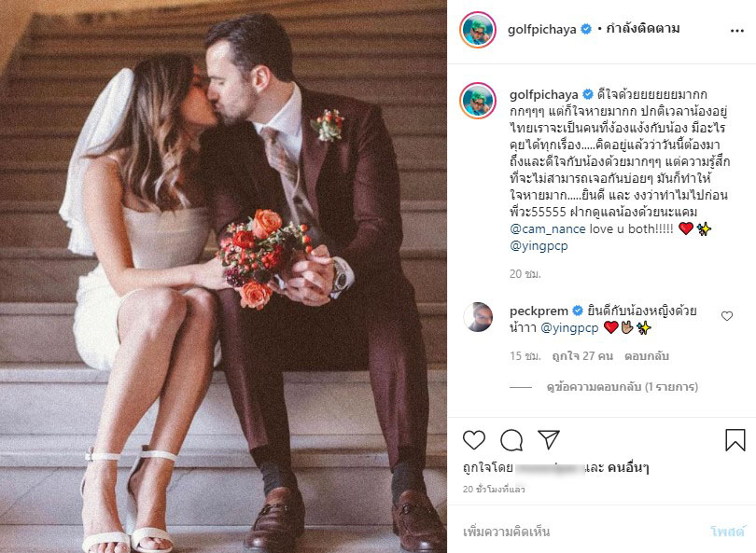View likes list ถูกใจ 27 คน
This screenshot has height=553, width=756.
(582, 356)
